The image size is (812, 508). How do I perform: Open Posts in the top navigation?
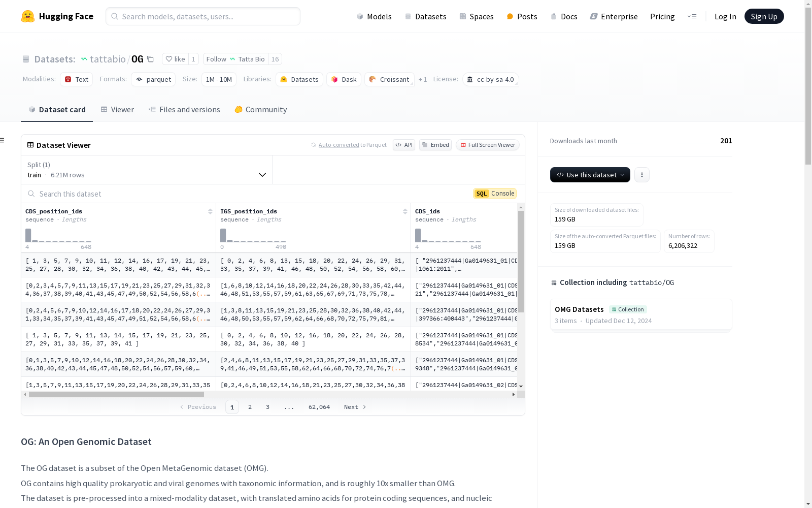point(522,16)
